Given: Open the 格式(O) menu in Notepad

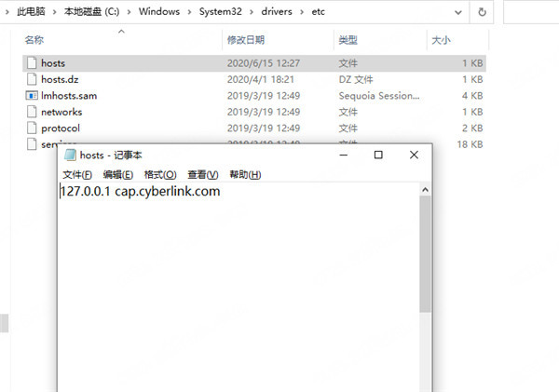Looking at the screenshot, I should pos(160,175).
